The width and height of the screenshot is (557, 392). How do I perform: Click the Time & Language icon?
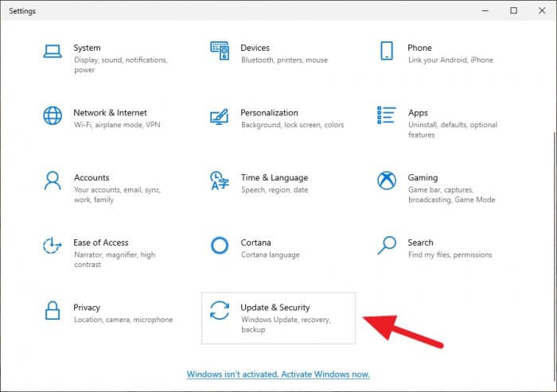tap(220, 180)
